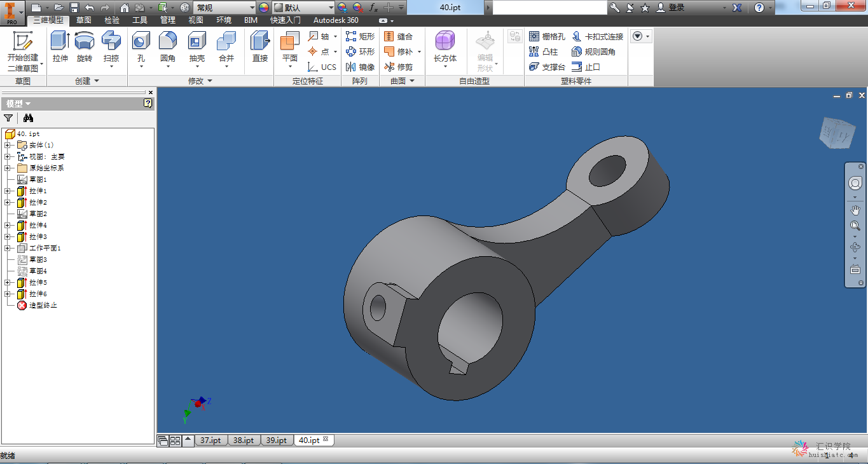Open a file from quick access toolbar
This screenshot has height=464, width=868.
click(59, 8)
